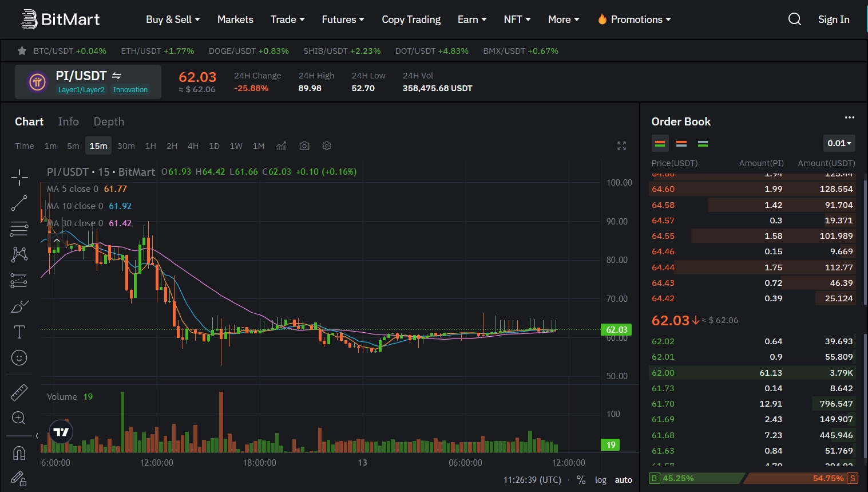Expand the Futures menu in the navigation bar
The image size is (868, 492).
343,19
